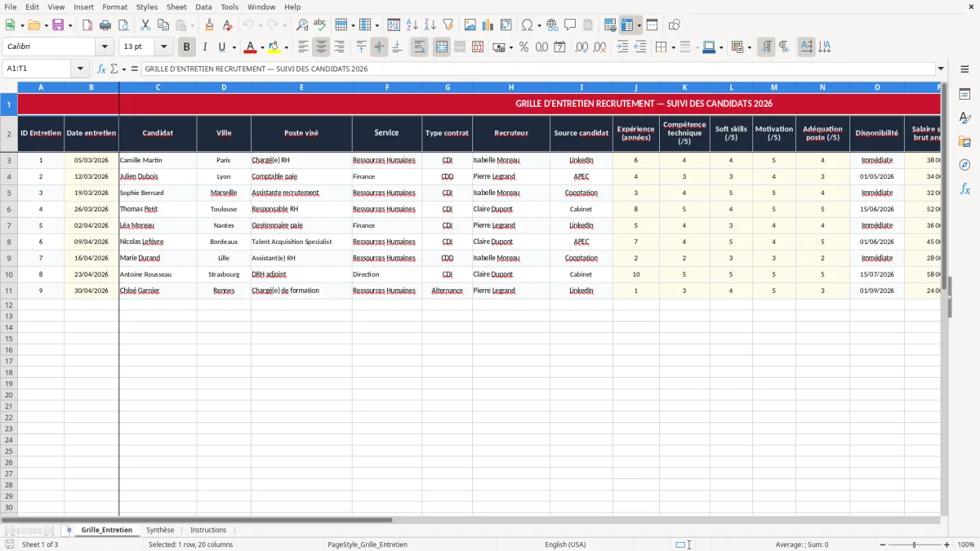The image size is (980, 551).
Task: Open Sidebar Styles icon
Action: [964, 118]
